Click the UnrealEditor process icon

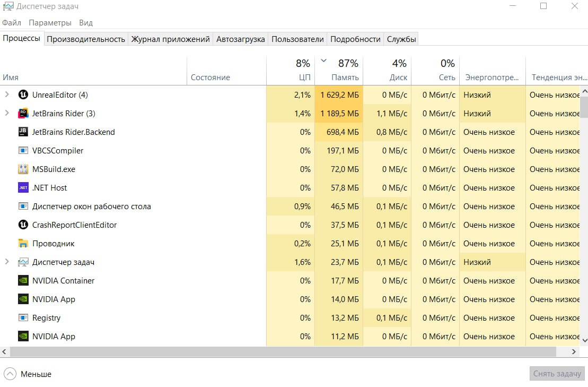(23, 95)
